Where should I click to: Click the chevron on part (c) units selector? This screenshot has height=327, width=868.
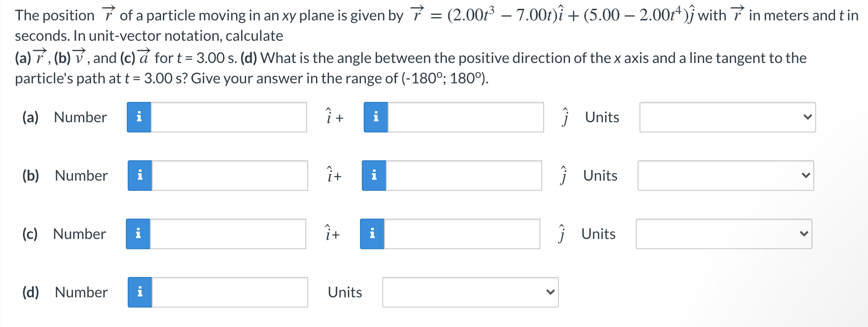click(803, 234)
